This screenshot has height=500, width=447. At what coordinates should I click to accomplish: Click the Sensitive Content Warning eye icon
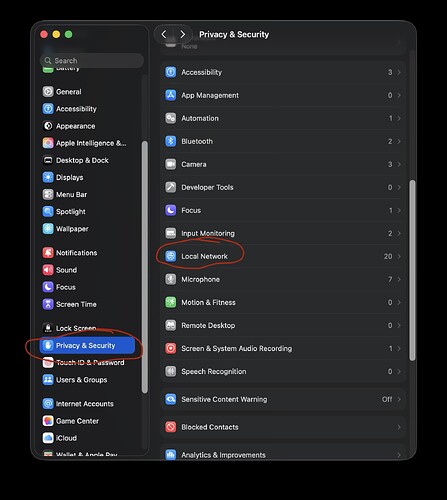[x=171, y=399]
